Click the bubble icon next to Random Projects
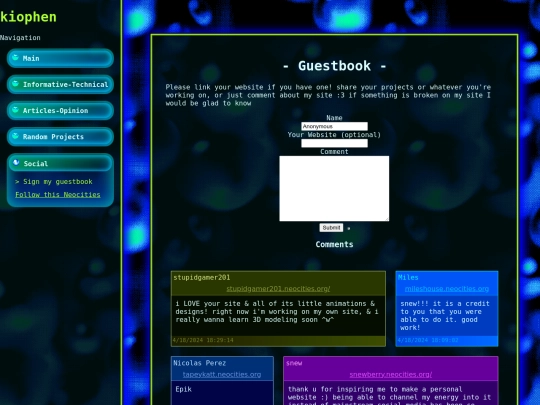The image size is (540, 405). (15, 136)
